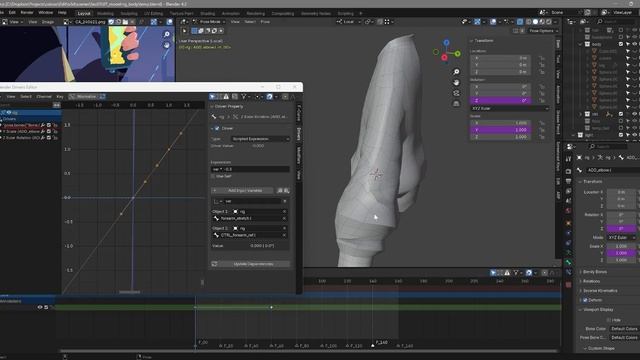Click the new scene icon in top bar
The image size is (640, 360).
pos(587,13)
